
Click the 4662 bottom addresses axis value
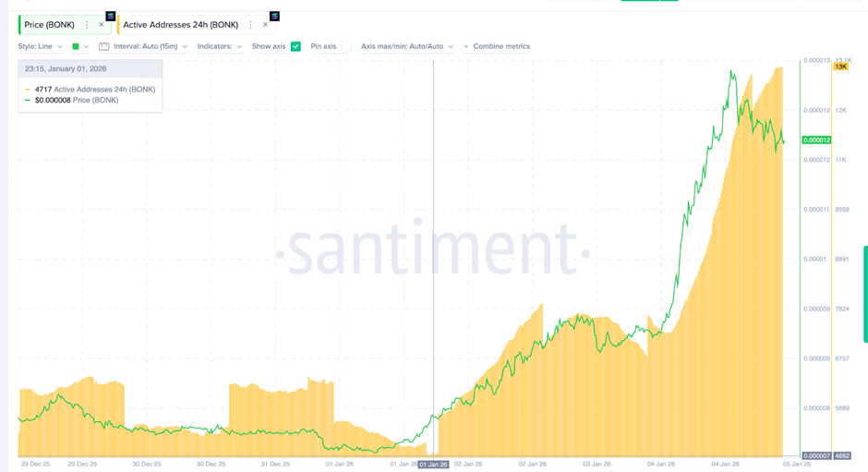(x=842, y=456)
